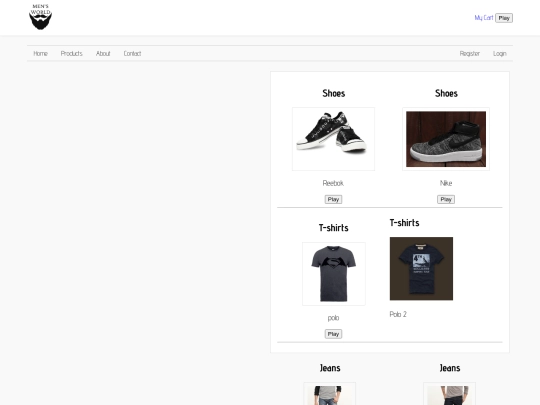Click the Register link
Viewport: 540px width, 405px height.
pyautogui.click(x=469, y=53)
